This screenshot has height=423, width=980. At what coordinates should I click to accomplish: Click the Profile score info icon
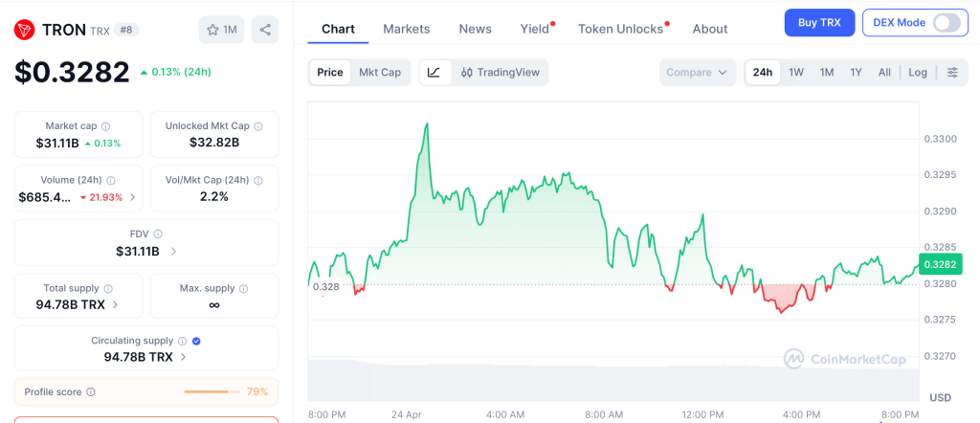click(x=91, y=391)
